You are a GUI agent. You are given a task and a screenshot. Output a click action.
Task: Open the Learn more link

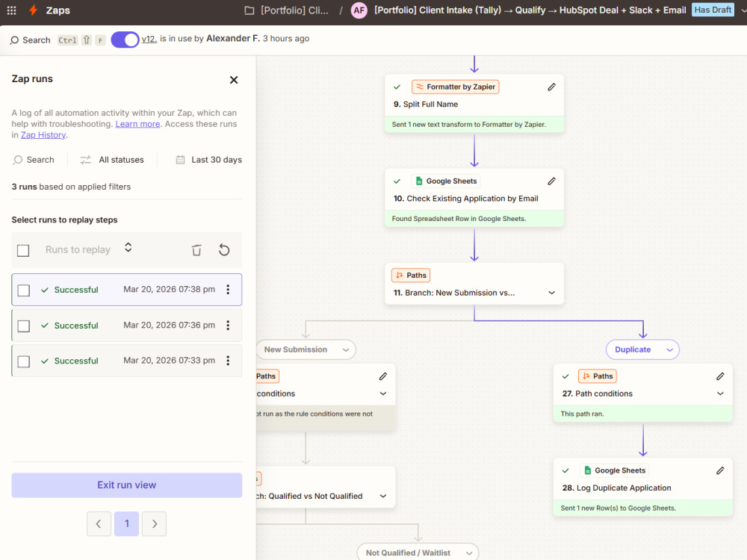tap(137, 124)
